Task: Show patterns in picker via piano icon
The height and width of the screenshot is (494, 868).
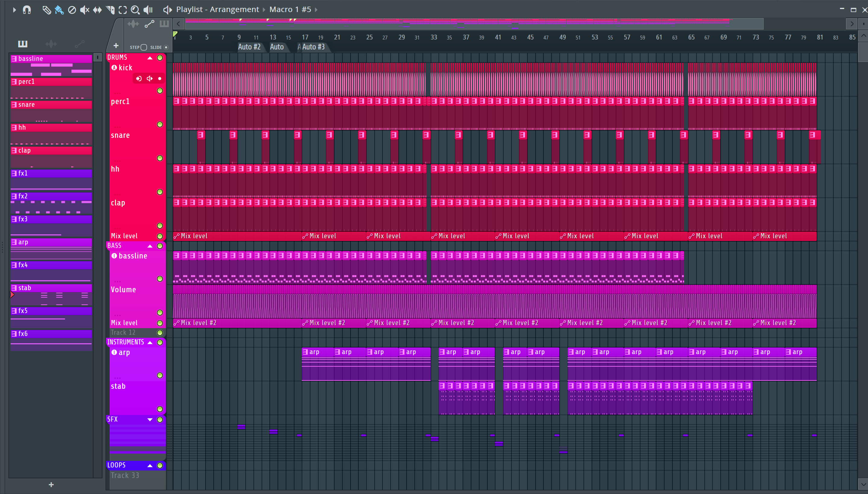Action: click(23, 43)
